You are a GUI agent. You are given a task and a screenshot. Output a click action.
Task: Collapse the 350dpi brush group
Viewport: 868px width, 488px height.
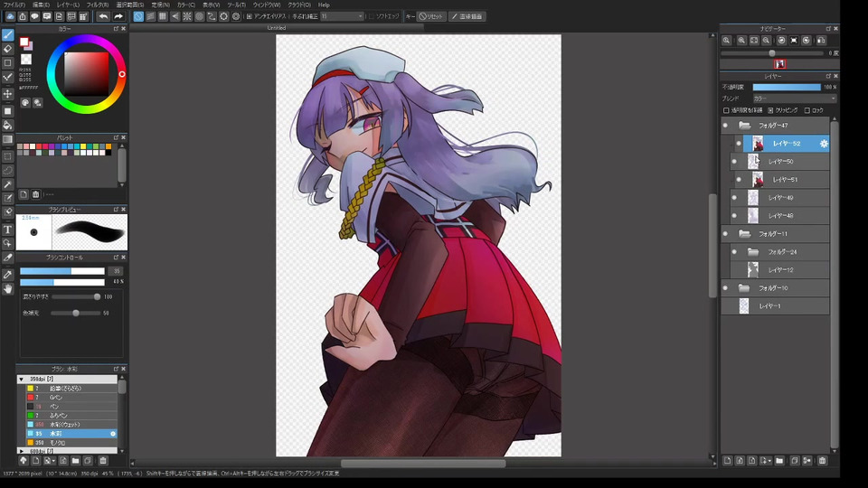click(x=21, y=379)
